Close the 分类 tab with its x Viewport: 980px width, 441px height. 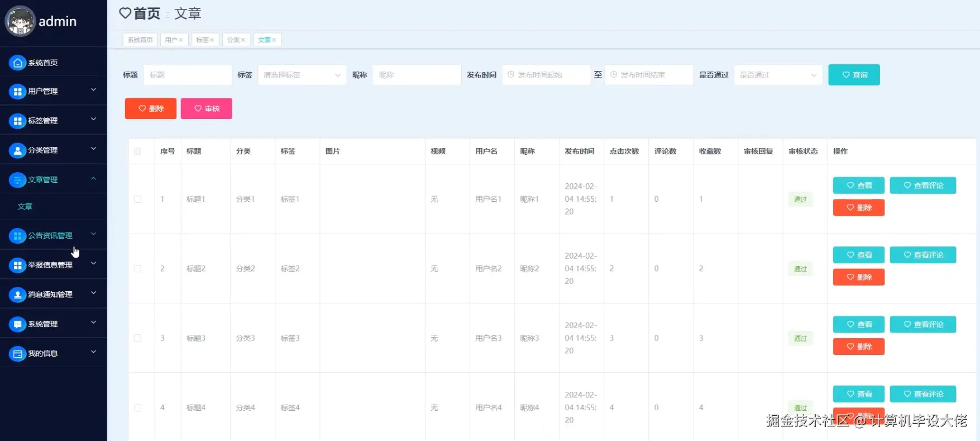(x=243, y=40)
